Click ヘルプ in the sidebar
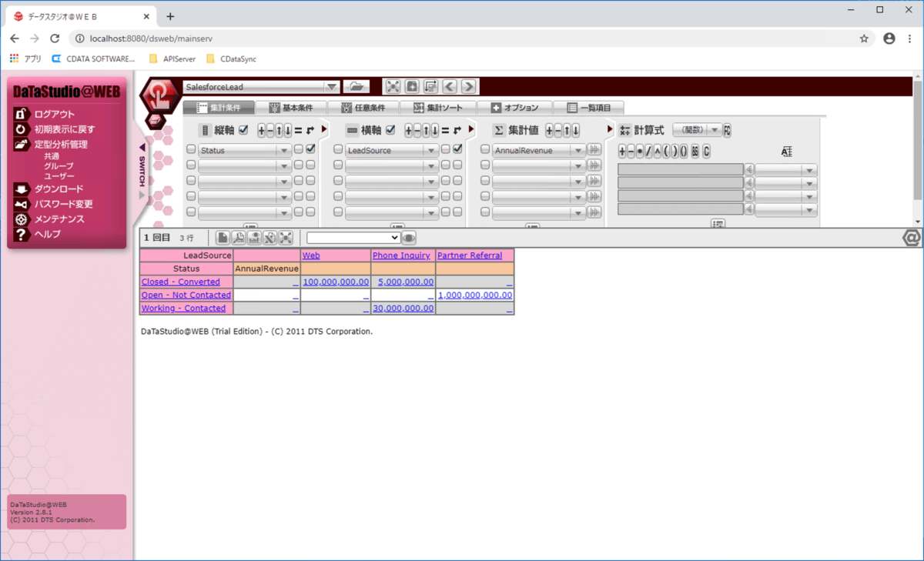The width and height of the screenshot is (924, 561). 47,233
